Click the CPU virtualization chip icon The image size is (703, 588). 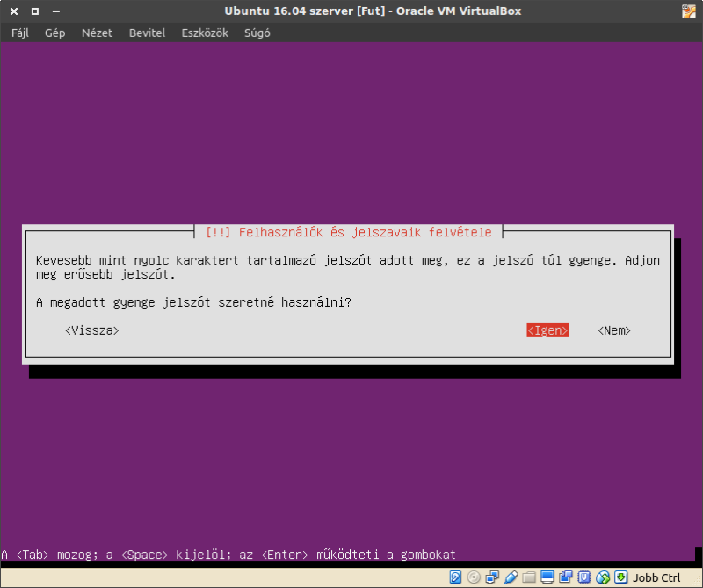tap(584, 577)
